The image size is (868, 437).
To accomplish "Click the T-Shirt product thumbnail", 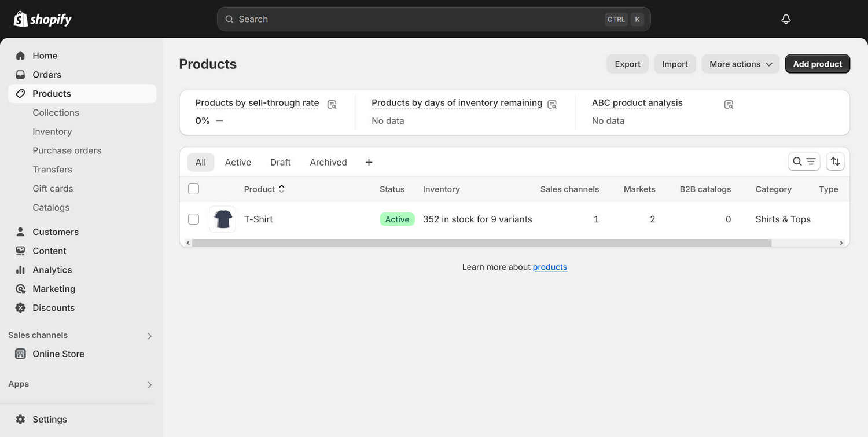I will (222, 219).
